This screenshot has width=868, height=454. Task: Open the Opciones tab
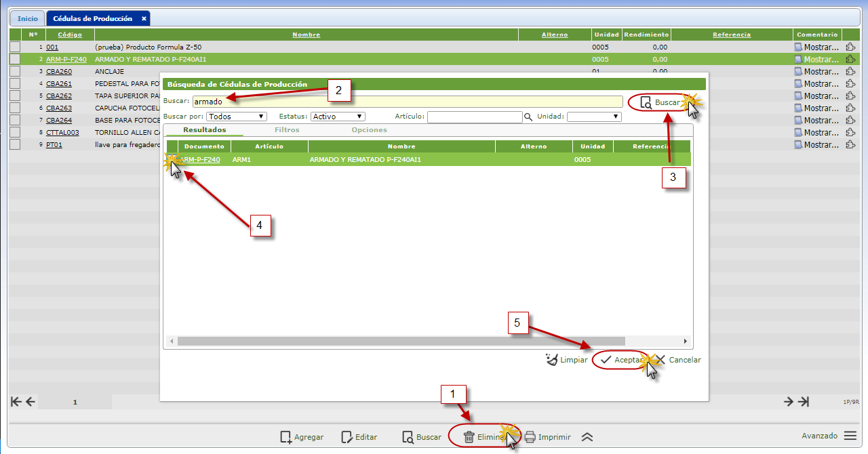pos(370,129)
